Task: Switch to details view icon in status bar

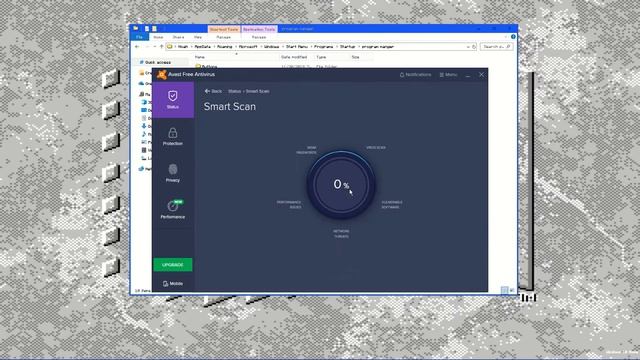Action: 504,290
